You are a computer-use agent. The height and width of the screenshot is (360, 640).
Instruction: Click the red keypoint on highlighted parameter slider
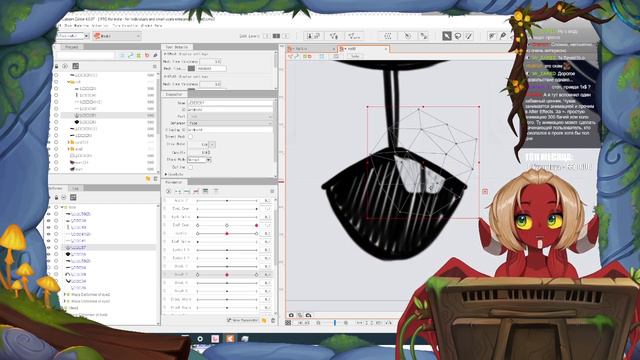pos(227,275)
